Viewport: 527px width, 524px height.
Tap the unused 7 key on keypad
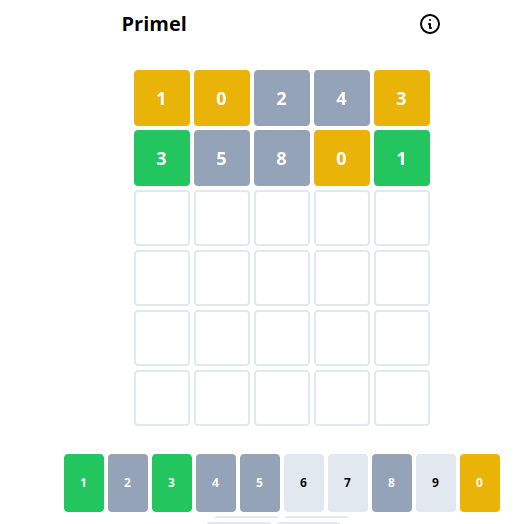pos(348,483)
